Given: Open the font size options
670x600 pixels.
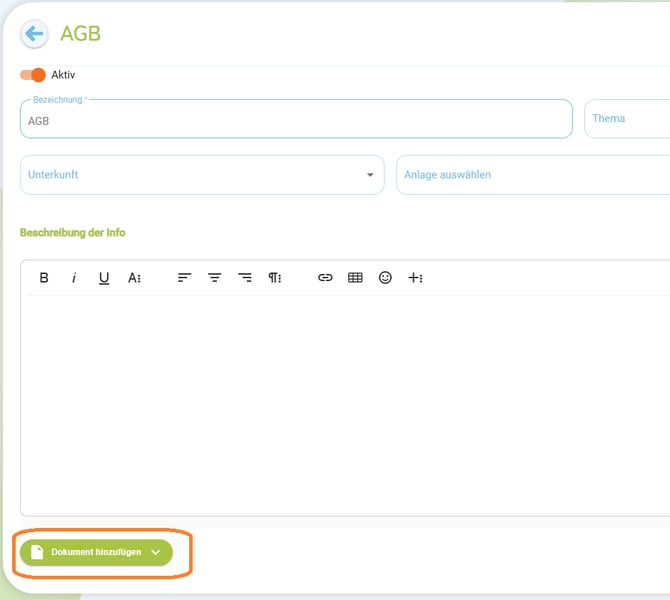Looking at the screenshot, I should [x=134, y=278].
